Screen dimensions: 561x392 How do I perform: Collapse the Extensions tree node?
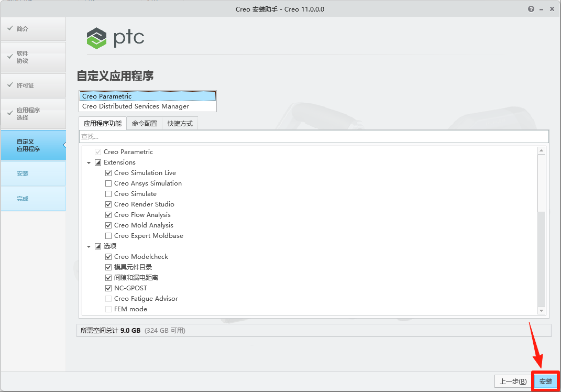coord(89,162)
